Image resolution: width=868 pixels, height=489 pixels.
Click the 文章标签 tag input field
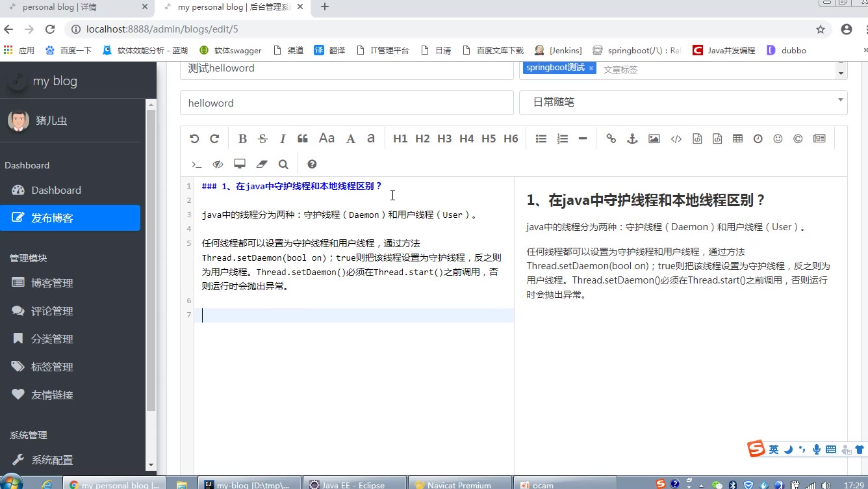click(x=650, y=70)
